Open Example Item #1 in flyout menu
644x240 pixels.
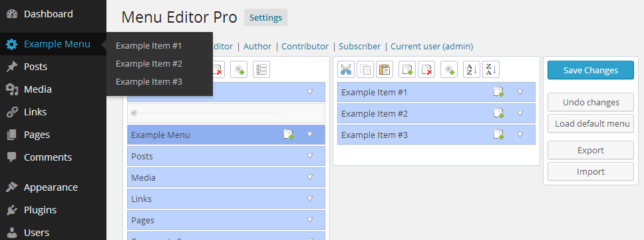point(148,46)
